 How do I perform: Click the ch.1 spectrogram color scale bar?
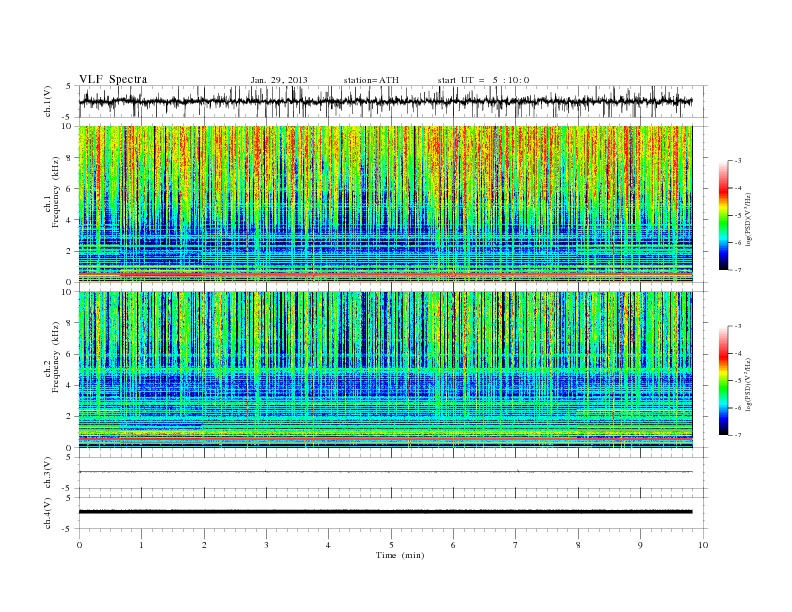(724, 216)
